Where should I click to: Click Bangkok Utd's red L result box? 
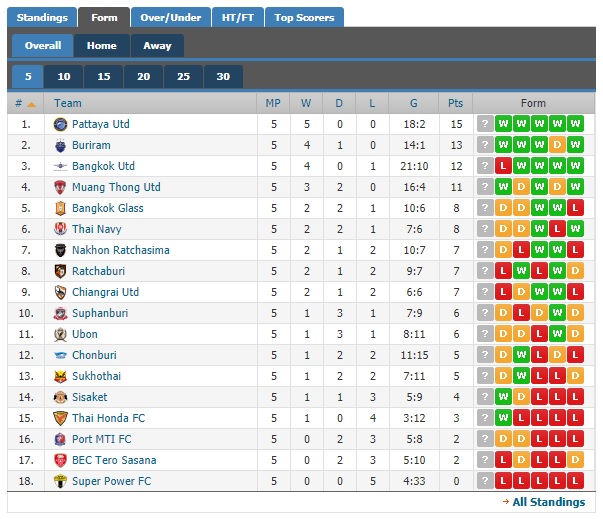click(x=503, y=166)
